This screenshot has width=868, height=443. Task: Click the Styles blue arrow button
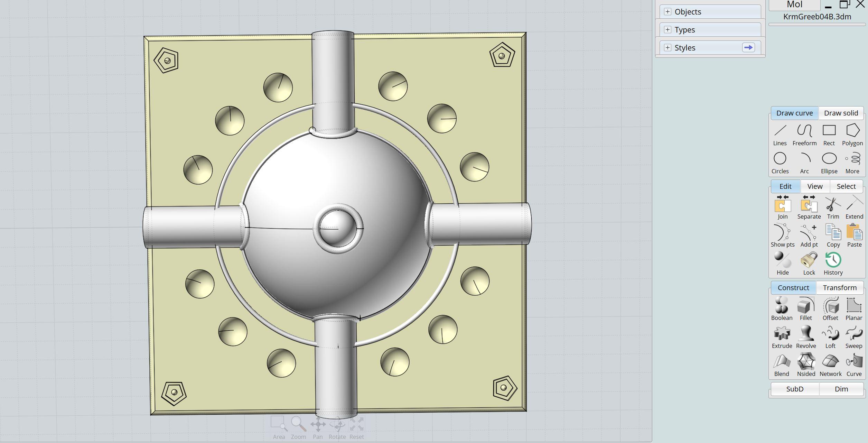(748, 48)
